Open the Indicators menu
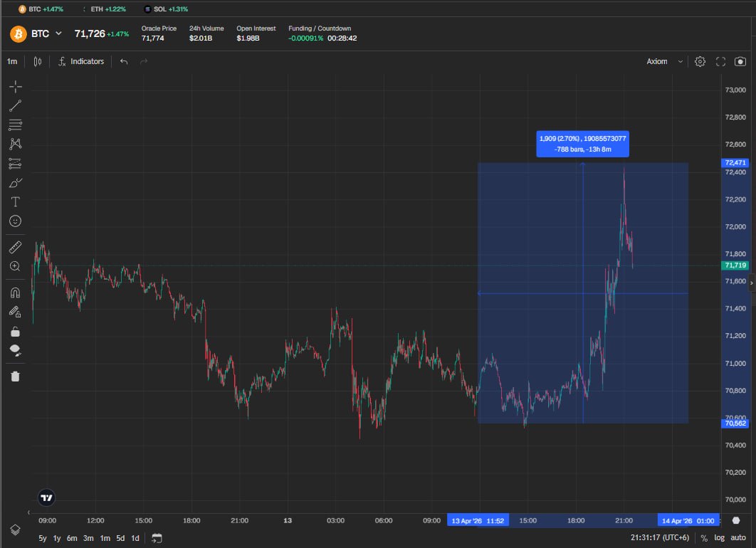This screenshot has width=756, height=548. pos(81,61)
